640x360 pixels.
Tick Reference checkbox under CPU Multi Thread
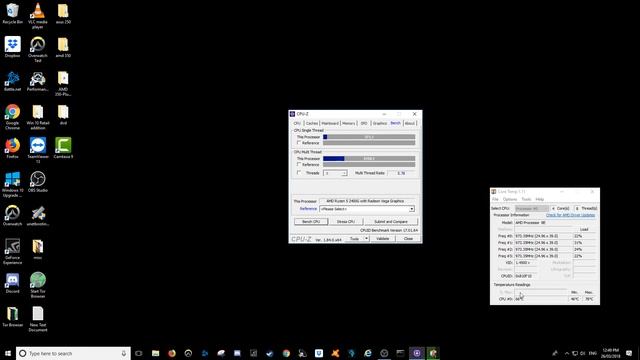tap(299, 164)
